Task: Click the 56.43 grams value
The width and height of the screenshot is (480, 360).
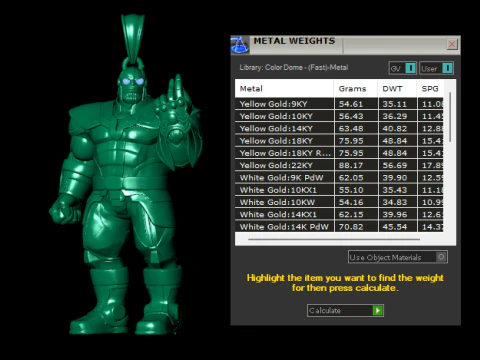Action: point(351,116)
